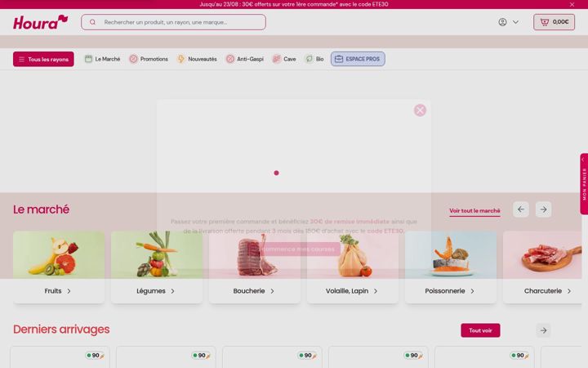588x368 pixels.
Task: Click Voir tout le marché link
Action: 474,211
